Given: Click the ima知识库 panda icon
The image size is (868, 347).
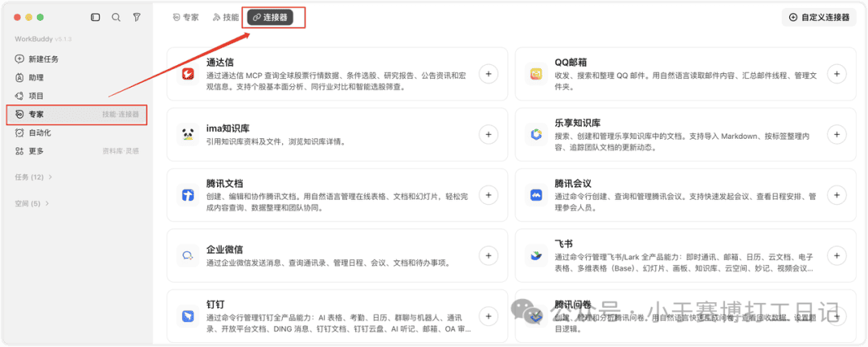Looking at the screenshot, I should pyautogui.click(x=187, y=134).
